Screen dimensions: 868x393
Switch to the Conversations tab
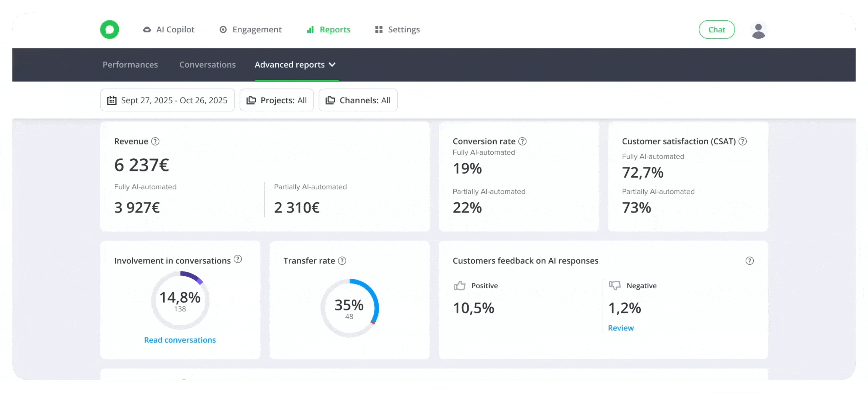[207, 65]
